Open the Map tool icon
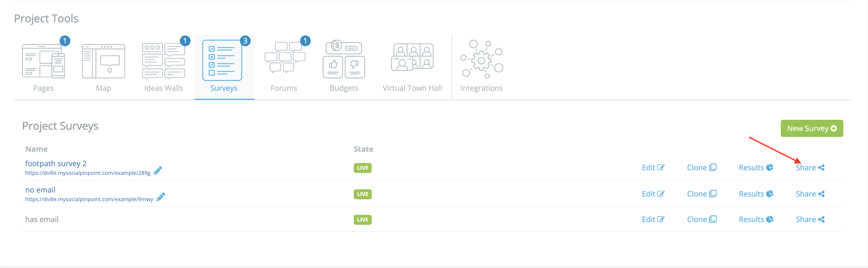 103,61
